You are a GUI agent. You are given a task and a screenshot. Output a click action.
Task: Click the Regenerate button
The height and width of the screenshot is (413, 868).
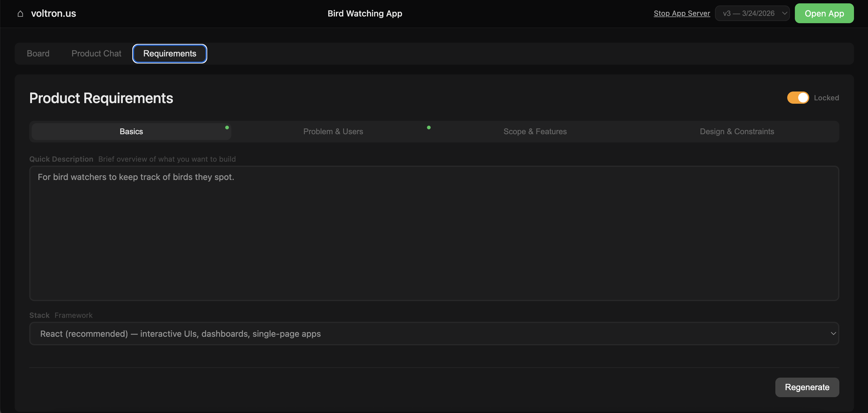click(x=807, y=387)
